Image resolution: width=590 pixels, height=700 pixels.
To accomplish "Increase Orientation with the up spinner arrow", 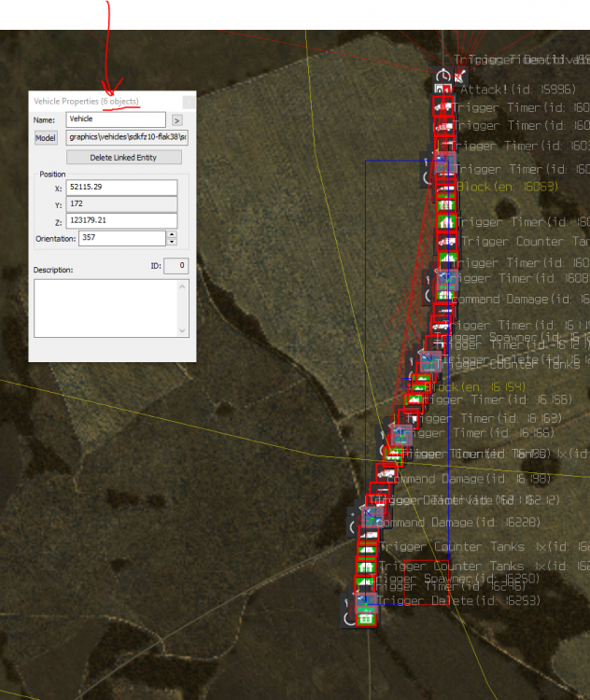I will tap(172, 234).
